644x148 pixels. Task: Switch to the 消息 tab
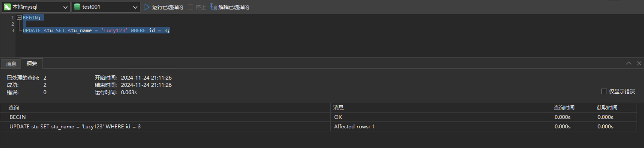(x=11, y=64)
